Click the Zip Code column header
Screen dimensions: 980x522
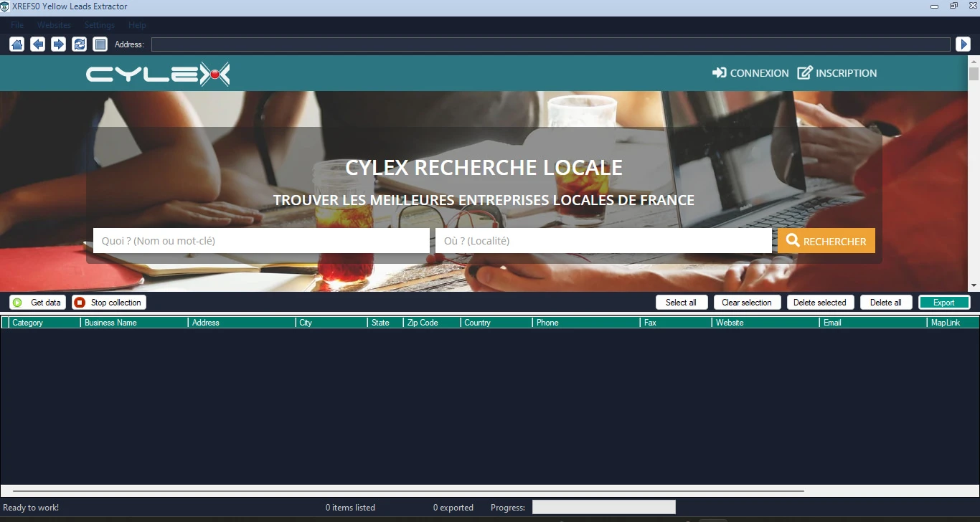point(432,323)
